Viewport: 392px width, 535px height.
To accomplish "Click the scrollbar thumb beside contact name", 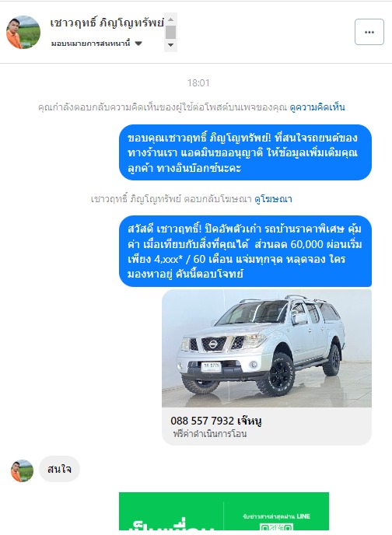I will coord(170,32).
